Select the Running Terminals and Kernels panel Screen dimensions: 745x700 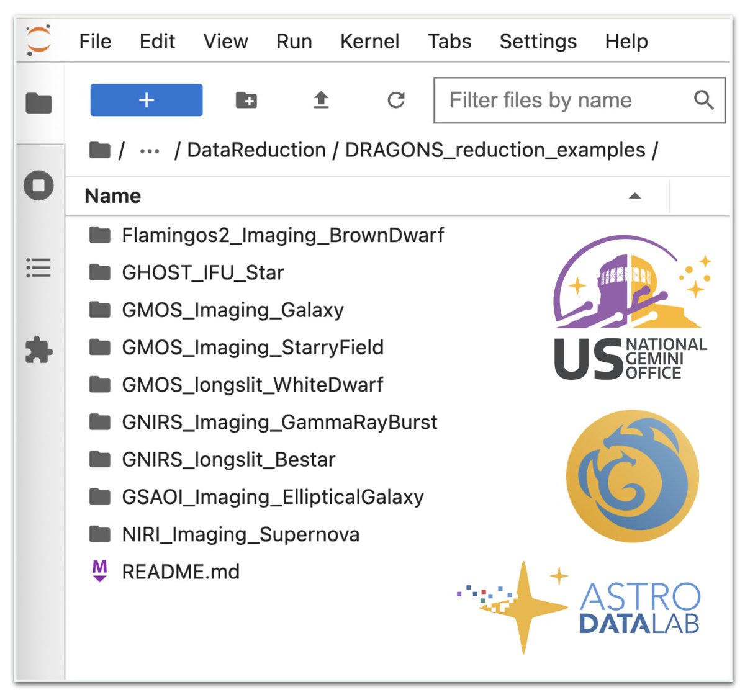[38, 185]
